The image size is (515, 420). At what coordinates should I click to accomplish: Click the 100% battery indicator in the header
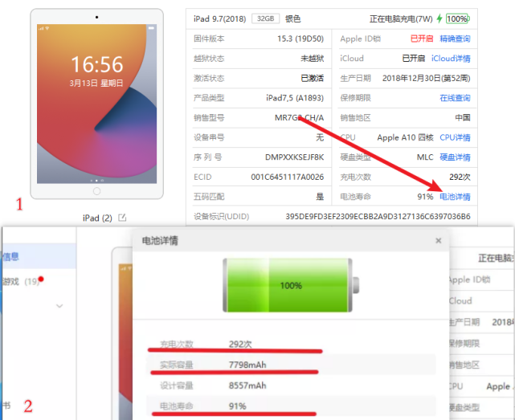click(x=457, y=18)
